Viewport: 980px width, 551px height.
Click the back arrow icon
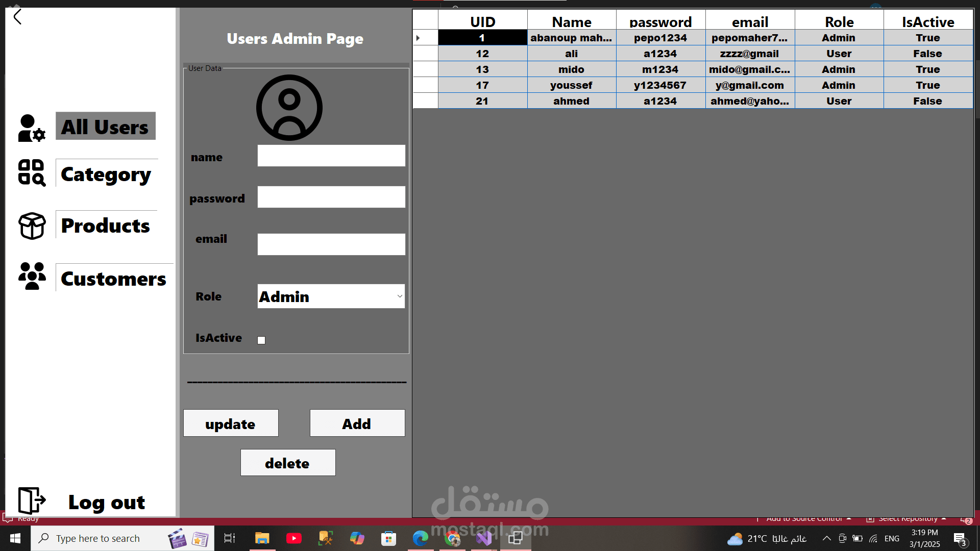[17, 17]
